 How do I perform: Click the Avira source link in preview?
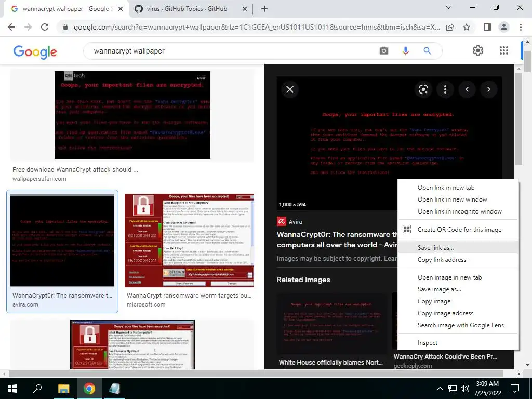290,222
